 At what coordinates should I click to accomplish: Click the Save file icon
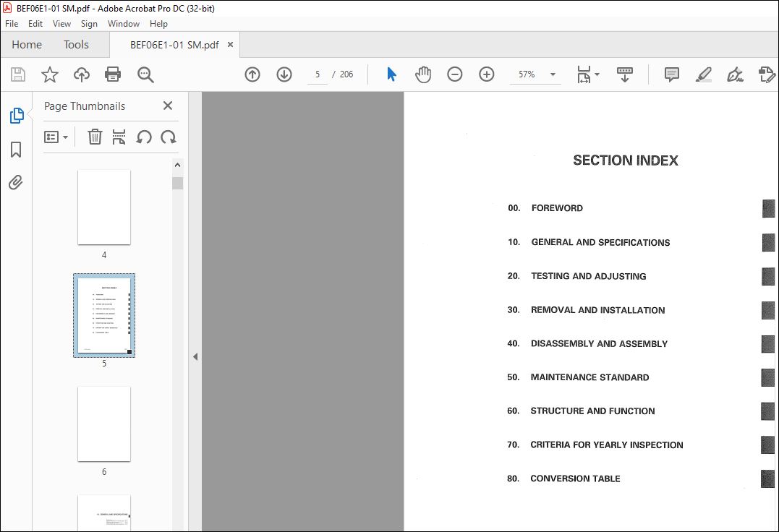pos(18,74)
